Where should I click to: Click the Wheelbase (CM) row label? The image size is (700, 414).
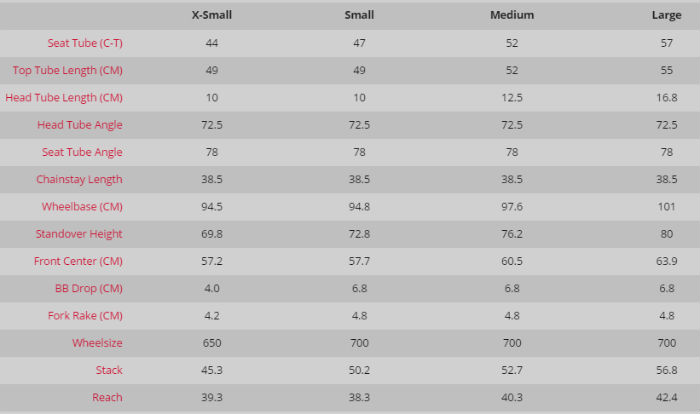click(82, 206)
